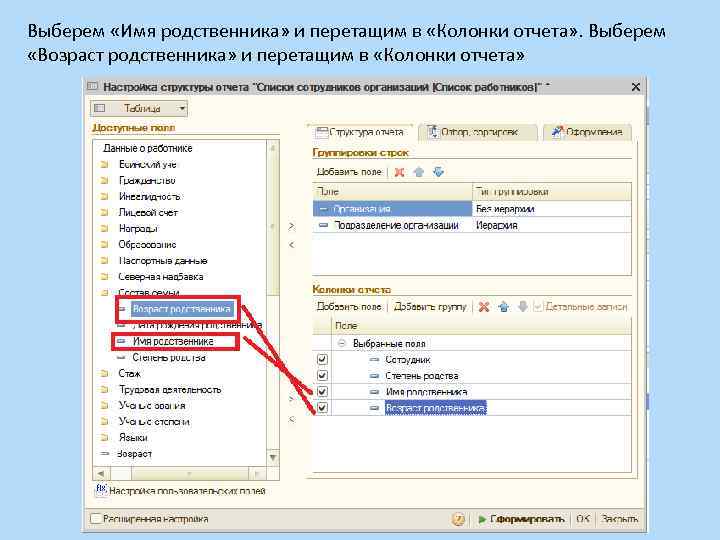Switch to the Структура отчета tab
Viewport: 720px width, 540px height.
point(360,132)
